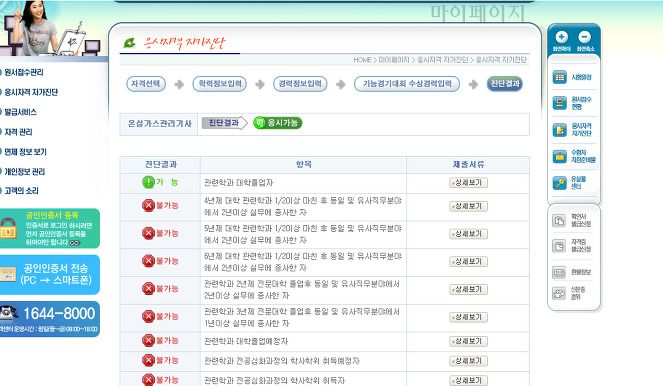This screenshot has width=663, height=386.
Task: Open 고객의 소리 in left menu
Action: coord(21,191)
